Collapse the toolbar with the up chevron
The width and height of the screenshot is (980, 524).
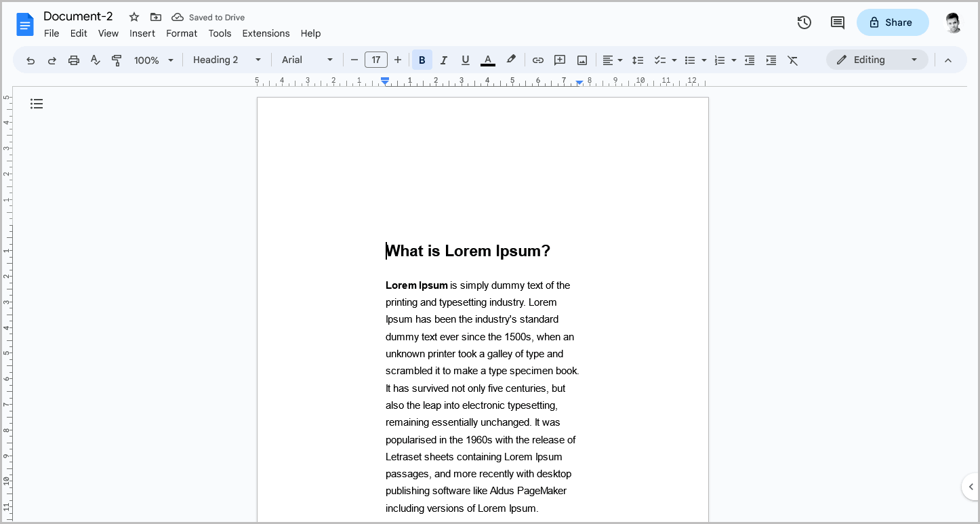(x=948, y=60)
